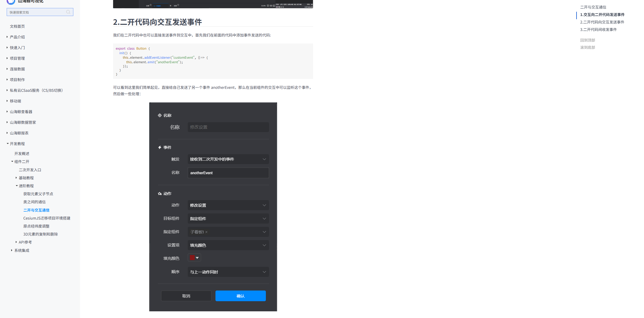Click the anotherEvent name input field

(x=228, y=173)
